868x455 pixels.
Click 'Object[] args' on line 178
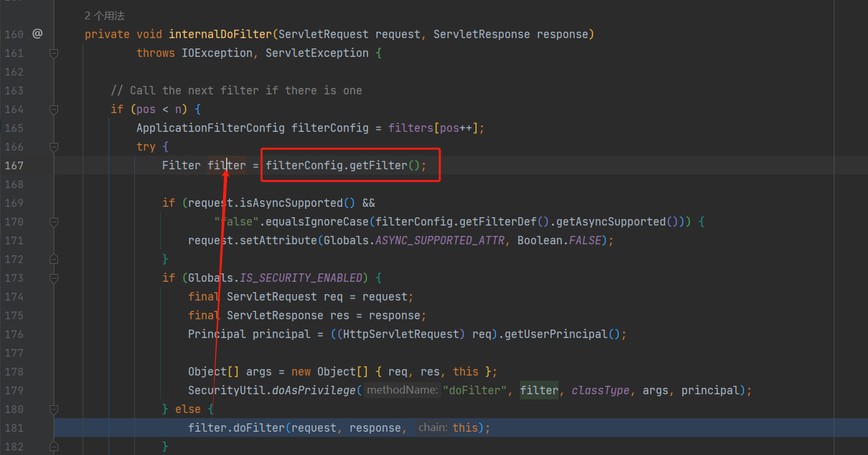coord(230,372)
